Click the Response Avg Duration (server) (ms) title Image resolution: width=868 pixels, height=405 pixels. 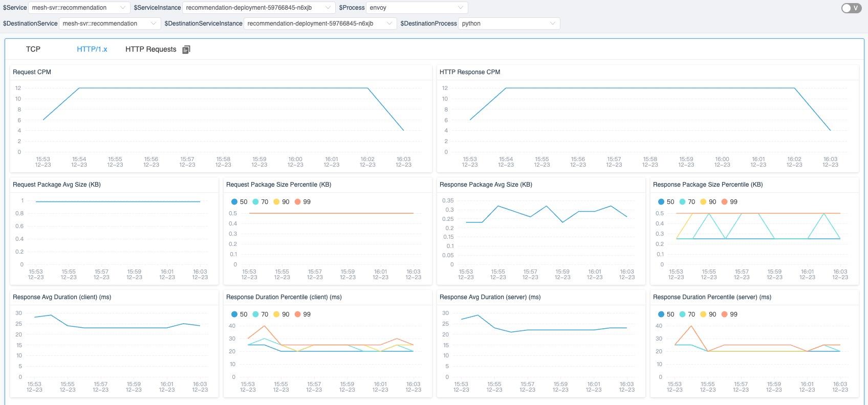point(490,297)
